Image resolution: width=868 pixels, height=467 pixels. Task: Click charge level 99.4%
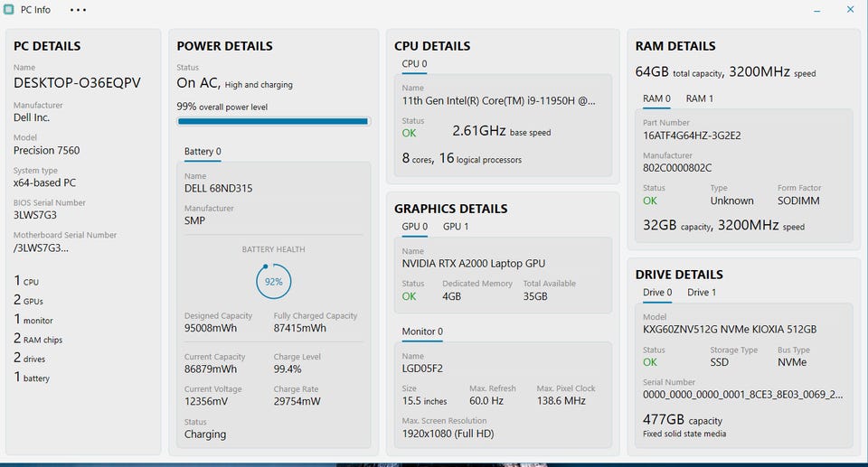click(288, 369)
